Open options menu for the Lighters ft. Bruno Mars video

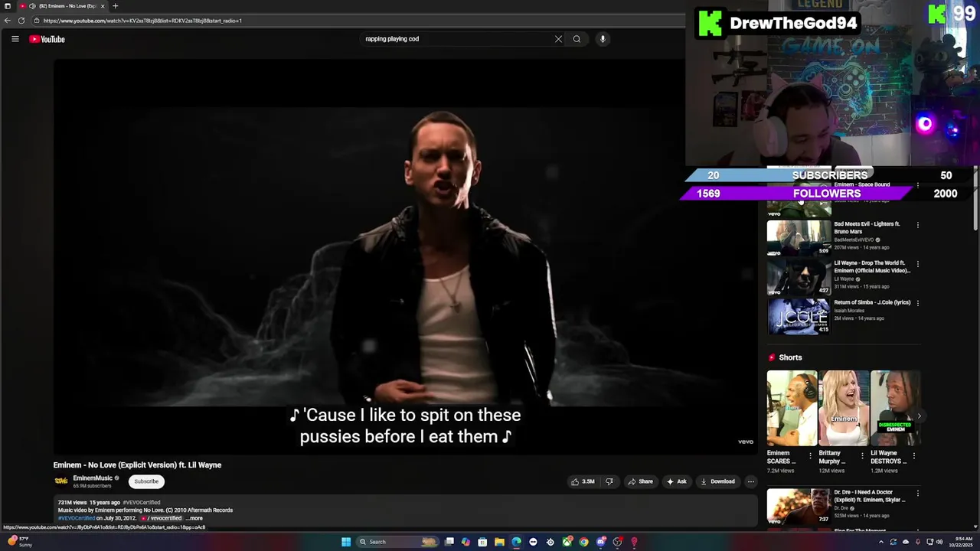point(917,225)
